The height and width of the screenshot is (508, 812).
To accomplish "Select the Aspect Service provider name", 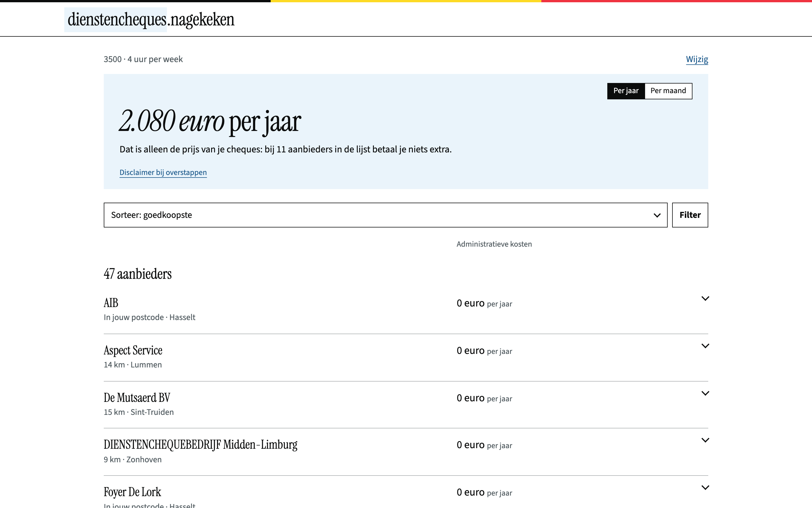I will (133, 350).
